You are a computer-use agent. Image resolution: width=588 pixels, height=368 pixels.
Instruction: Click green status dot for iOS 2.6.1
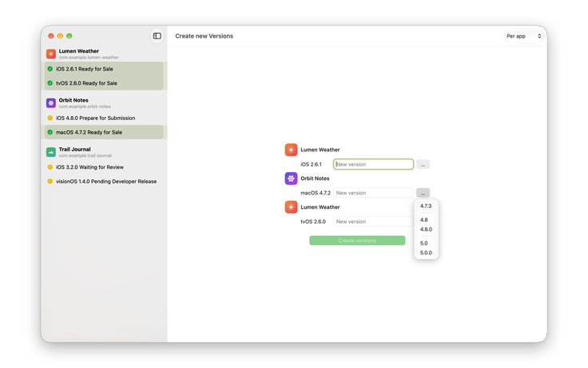click(50, 69)
